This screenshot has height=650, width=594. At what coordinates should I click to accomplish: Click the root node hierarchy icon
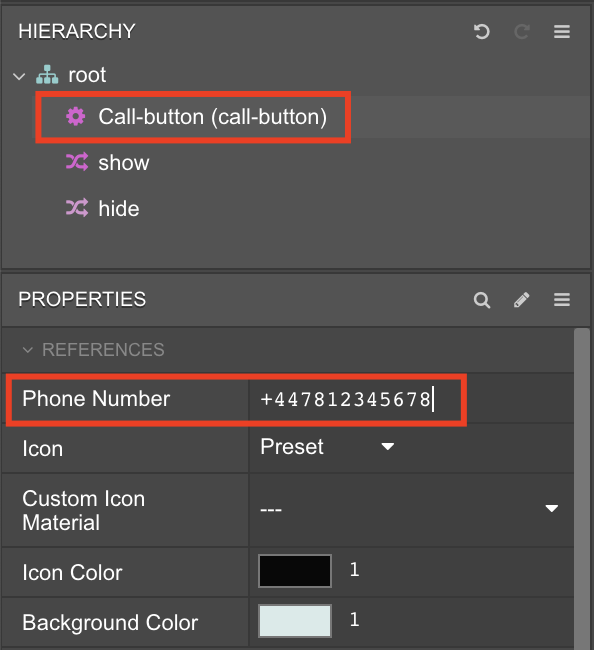coord(47,75)
